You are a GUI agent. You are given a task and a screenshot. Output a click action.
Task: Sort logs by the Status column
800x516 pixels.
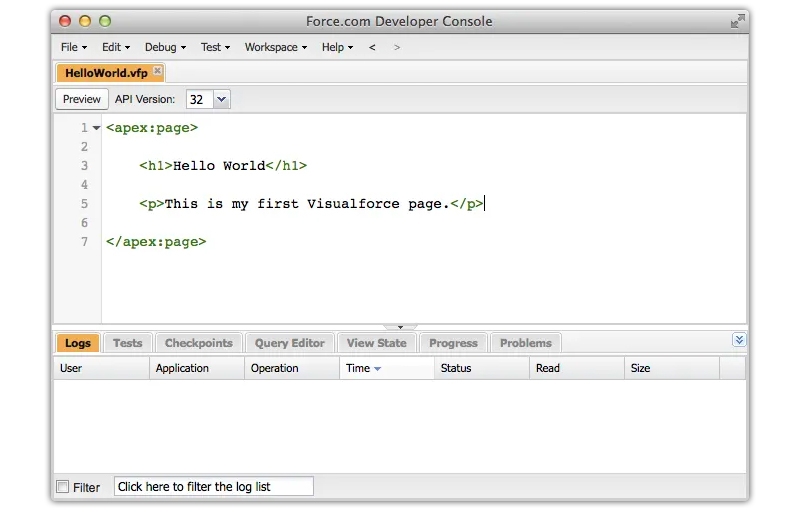click(482, 368)
